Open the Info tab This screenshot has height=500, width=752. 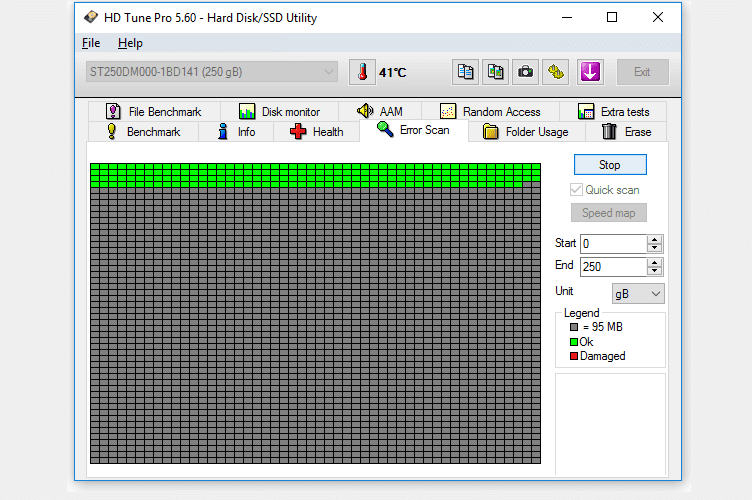point(236,132)
